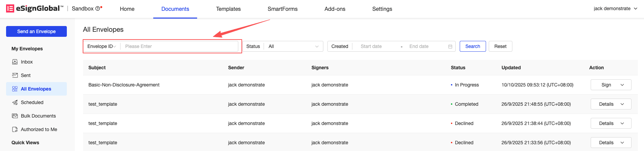Expand the Status filter dropdown
This screenshot has width=644, height=151.
coord(293,46)
